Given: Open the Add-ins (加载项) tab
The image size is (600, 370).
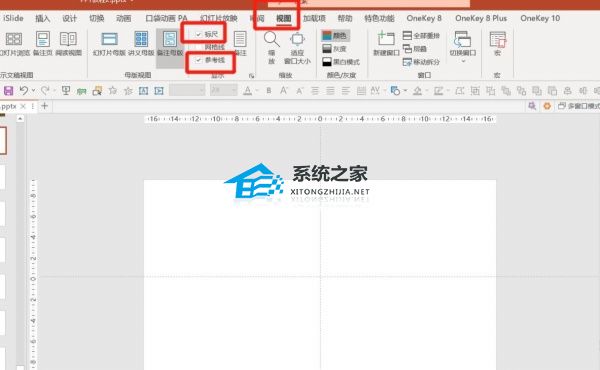Looking at the screenshot, I should 314,18.
